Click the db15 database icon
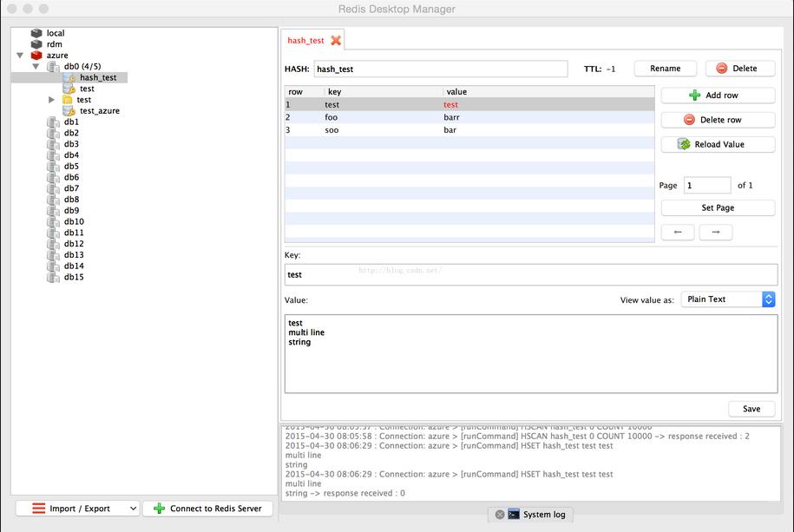 click(x=53, y=277)
